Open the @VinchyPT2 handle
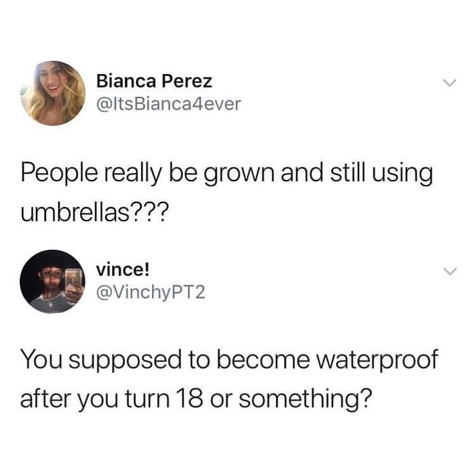This screenshot has width=475, height=476. pyautogui.click(x=151, y=293)
